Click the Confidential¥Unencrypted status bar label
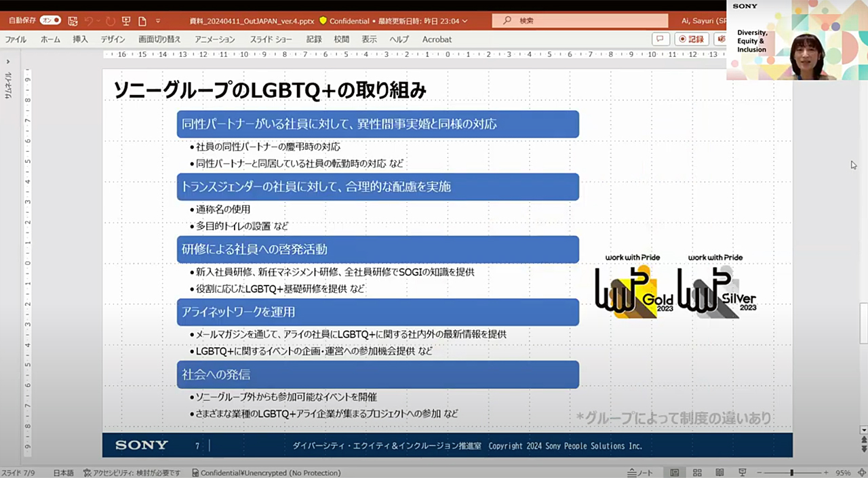The width and height of the screenshot is (868, 478). pyautogui.click(x=266, y=473)
